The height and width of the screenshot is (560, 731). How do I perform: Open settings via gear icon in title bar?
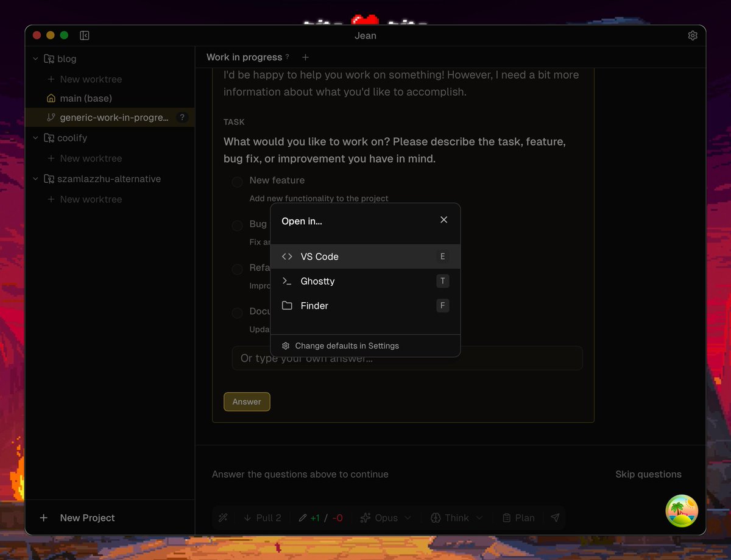pyautogui.click(x=693, y=35)
